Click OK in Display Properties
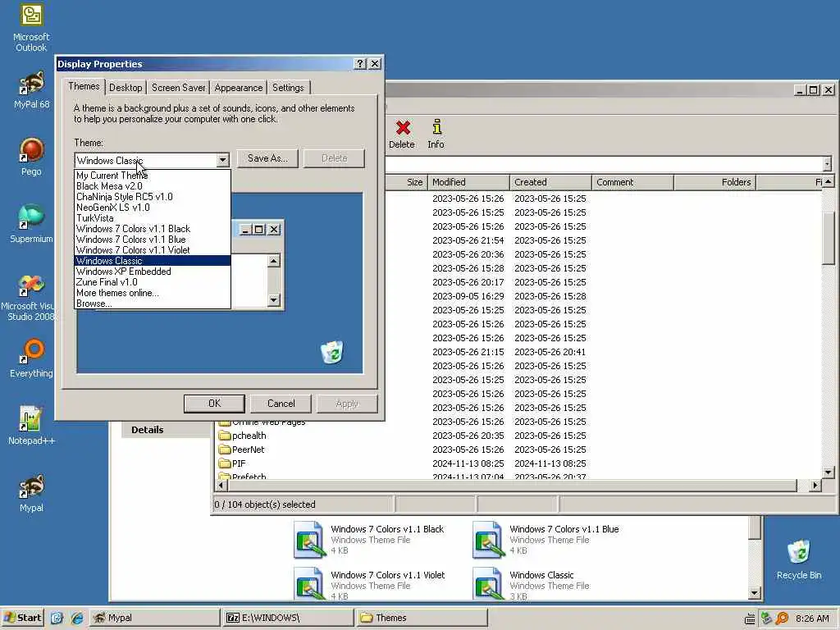 pos(214,404)
